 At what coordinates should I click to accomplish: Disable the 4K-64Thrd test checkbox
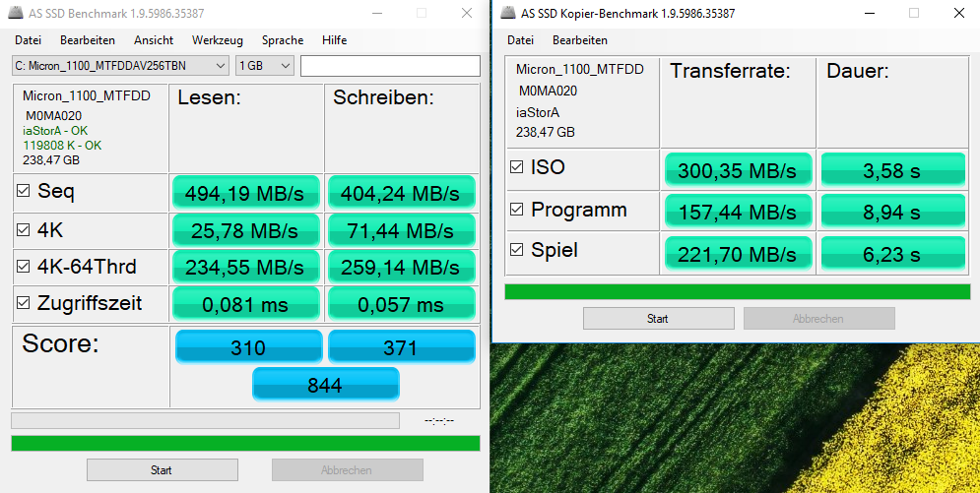point(23,267)
